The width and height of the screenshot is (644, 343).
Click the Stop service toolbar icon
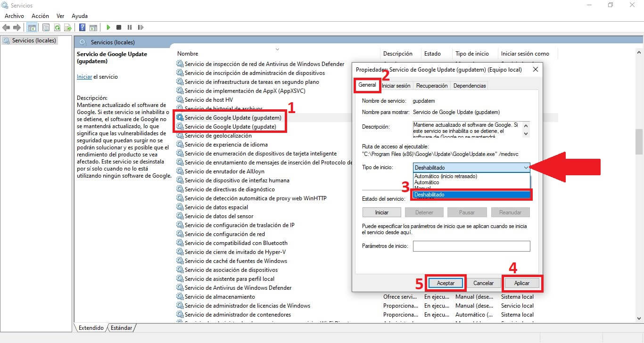119,27
